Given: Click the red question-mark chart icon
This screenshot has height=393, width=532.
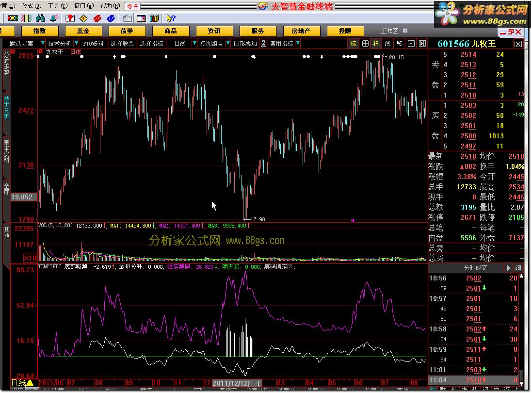Looking at the screenshot, I should pos(70,18).
